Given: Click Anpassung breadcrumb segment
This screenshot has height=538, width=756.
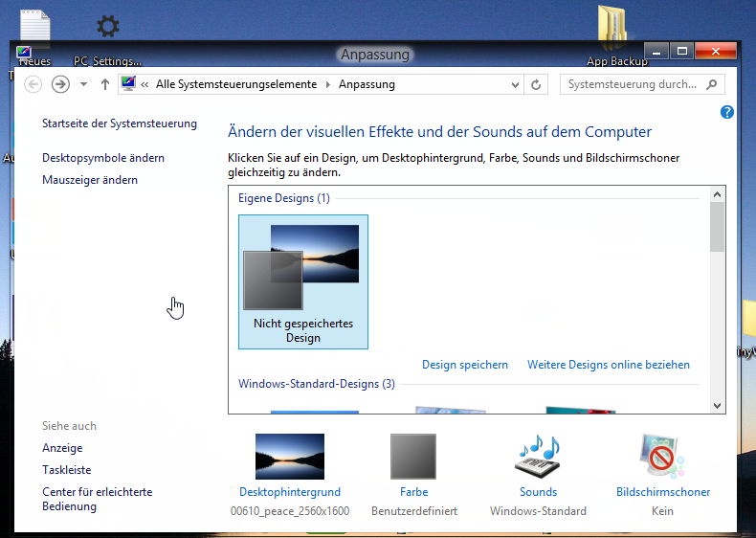Looking at the screenshot, I should (x=367, y=84).
